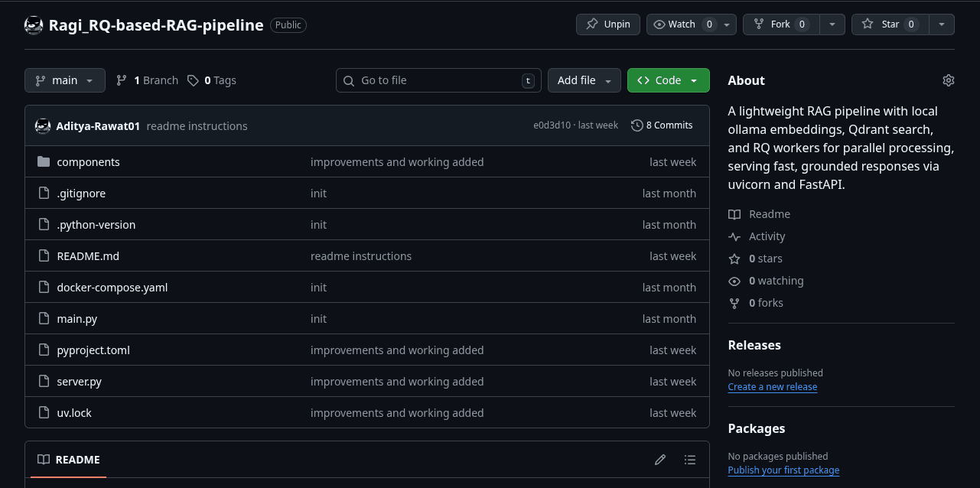Click Create a new release link

click(x=772, y=387)
